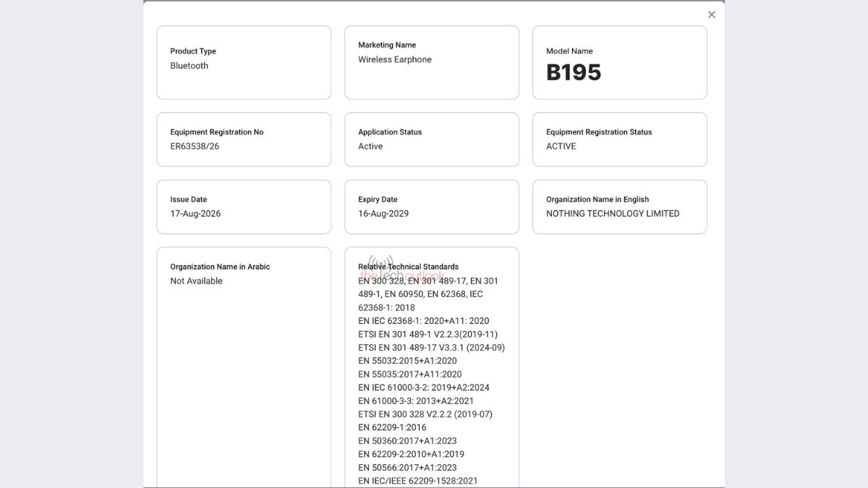
Task: Select the EN 55032:2015+A1:2020 standard
Action: [407, 361]
